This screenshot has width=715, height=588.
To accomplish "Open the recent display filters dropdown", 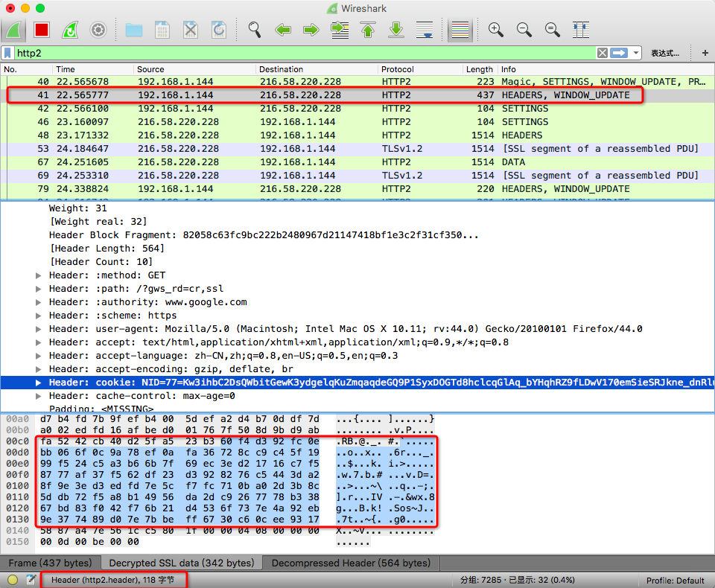I will coord(636,53).
